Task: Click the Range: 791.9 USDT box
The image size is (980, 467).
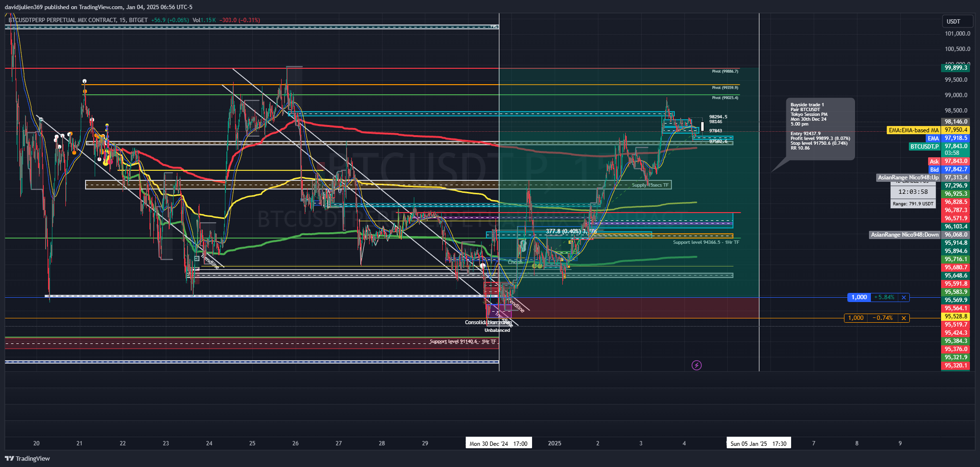Action: (x=913, y=204)
